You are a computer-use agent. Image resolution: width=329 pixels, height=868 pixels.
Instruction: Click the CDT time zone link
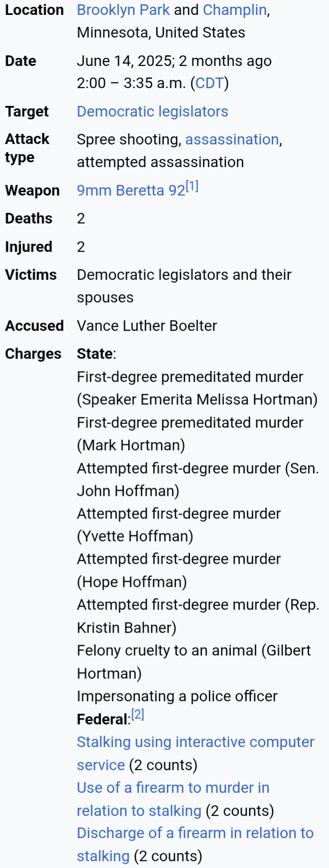pos(210,83)
